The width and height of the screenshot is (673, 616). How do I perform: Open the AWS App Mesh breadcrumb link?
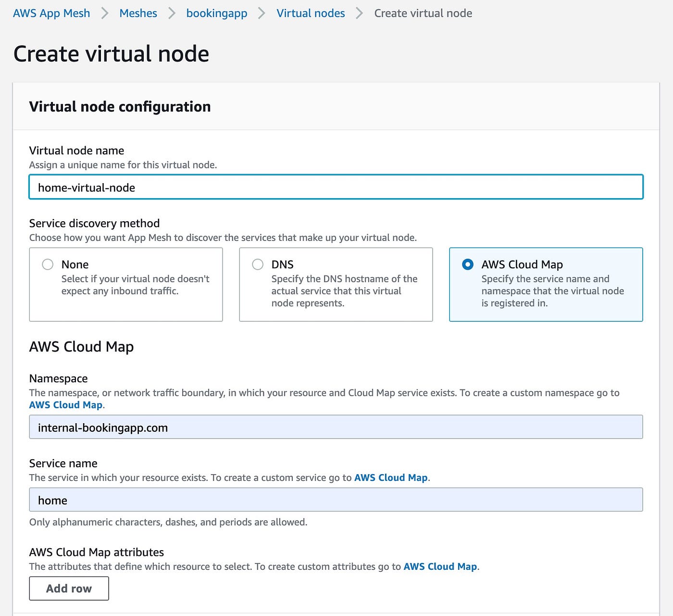coord(51,13)
